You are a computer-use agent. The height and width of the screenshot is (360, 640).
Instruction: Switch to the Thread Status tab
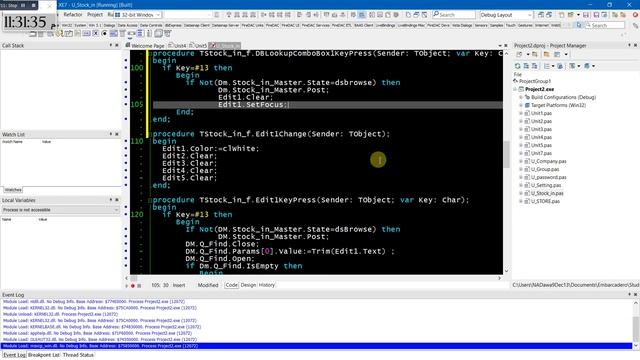[x=78, y=355]
